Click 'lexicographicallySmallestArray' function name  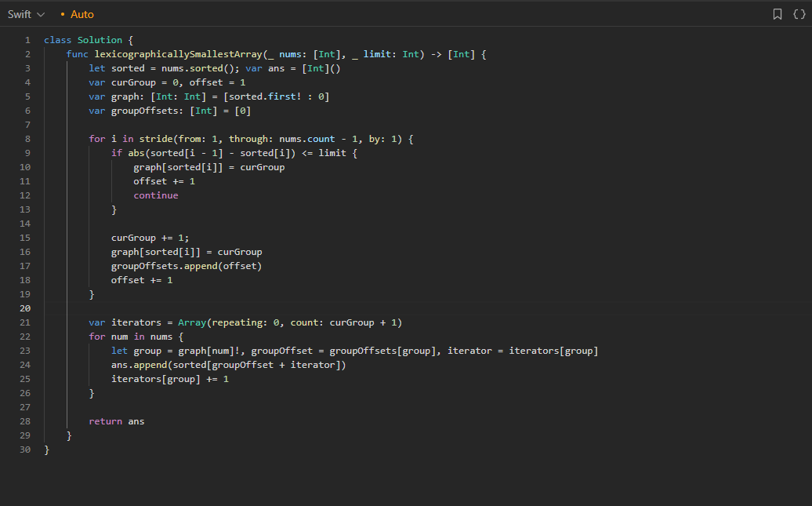tap(178, 54)
